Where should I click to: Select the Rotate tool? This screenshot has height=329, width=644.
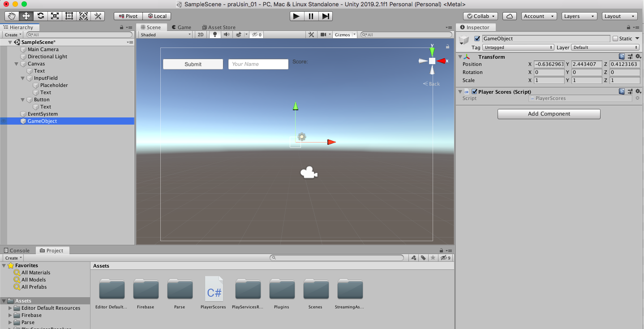[x=40, y=16]
